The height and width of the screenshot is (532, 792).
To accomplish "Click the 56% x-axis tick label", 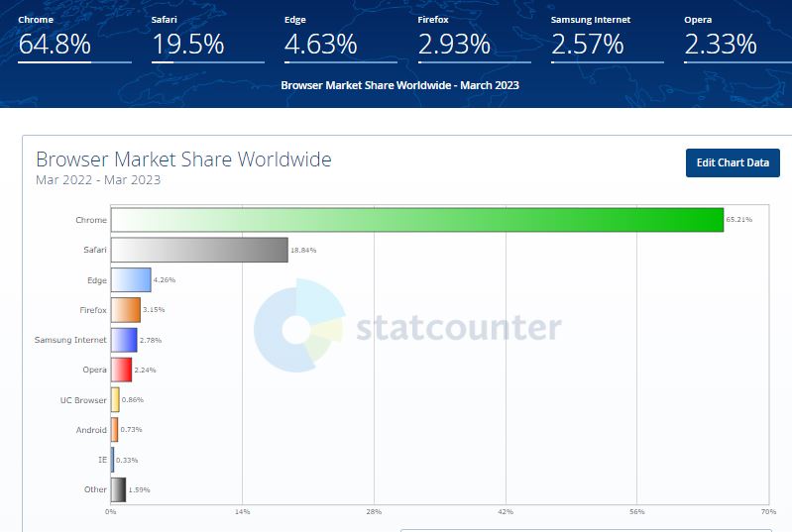I will [x=637, y=512].
